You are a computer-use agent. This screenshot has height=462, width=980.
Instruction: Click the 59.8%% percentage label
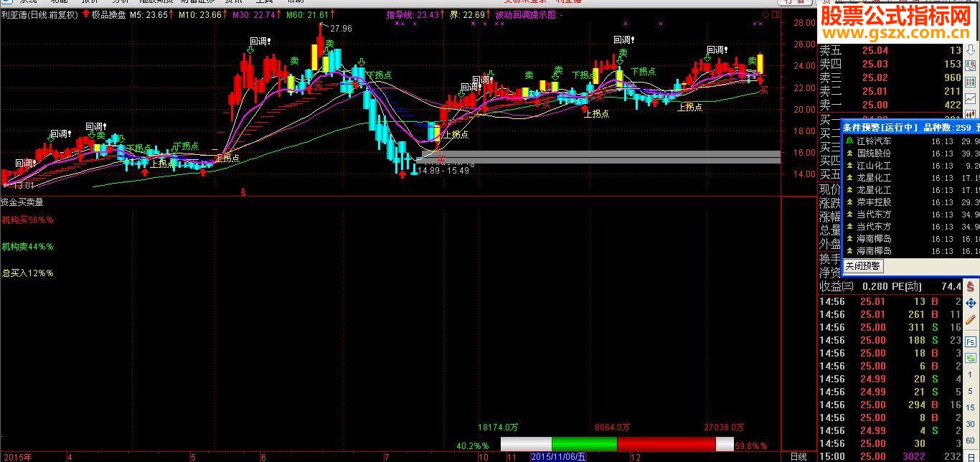[751, 445]
